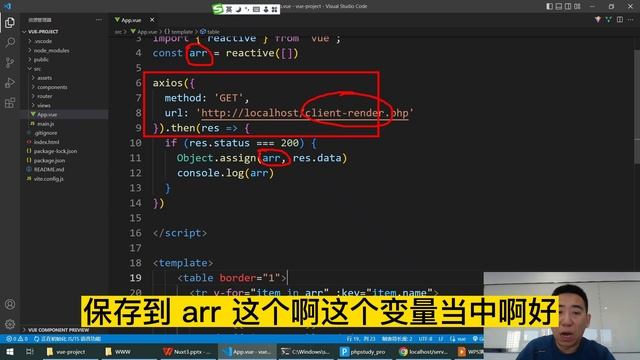The height and width of the screenshot is (360, 640).
Task: Open the Search view in activity bar
Action: [x=10, y=42]
